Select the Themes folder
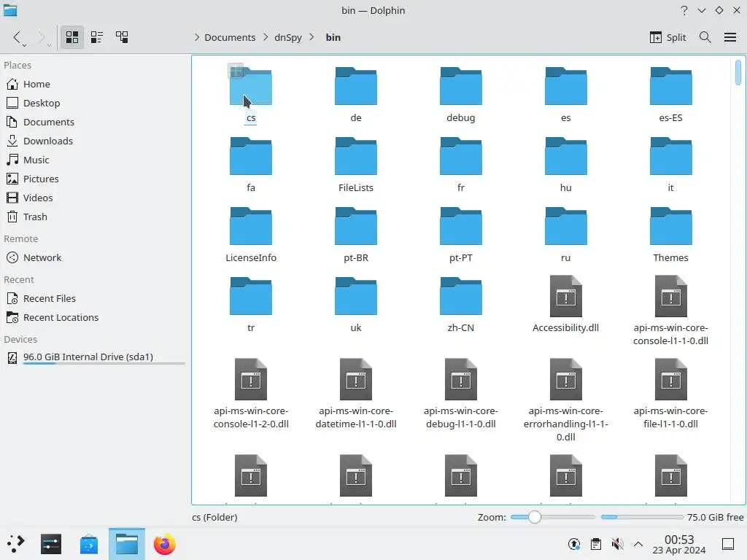 point(671,234)
